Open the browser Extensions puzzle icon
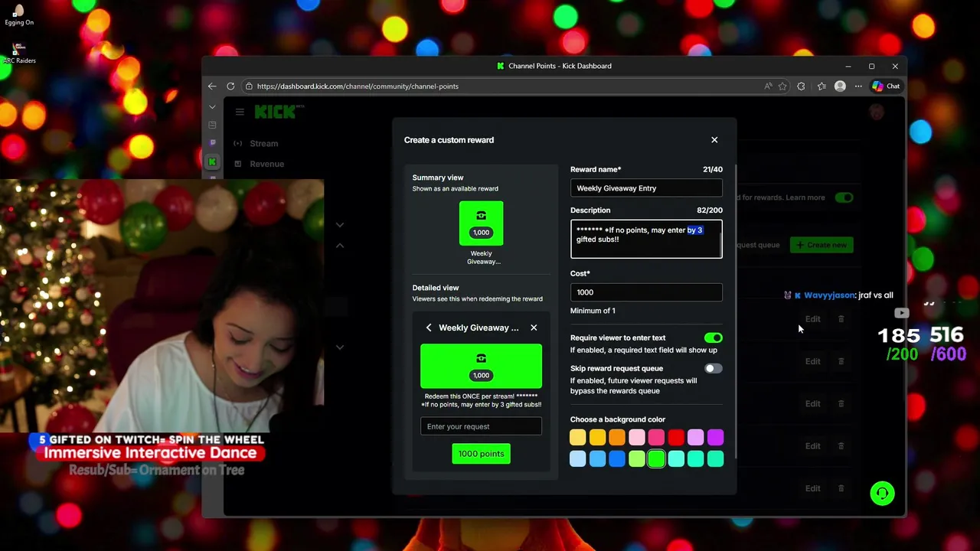This screenshot has width=980, height=551. click(x=801, y=86)
